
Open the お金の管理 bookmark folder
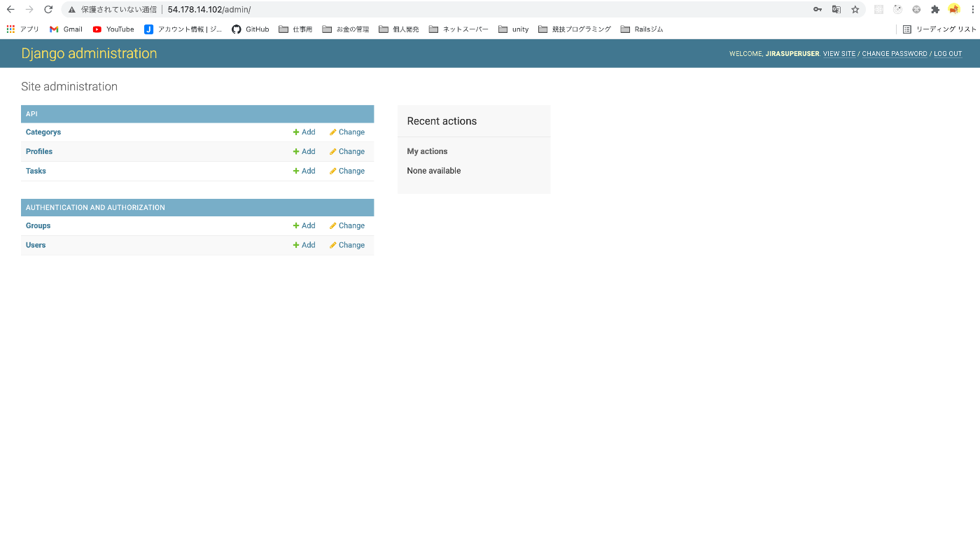[346, 29]
